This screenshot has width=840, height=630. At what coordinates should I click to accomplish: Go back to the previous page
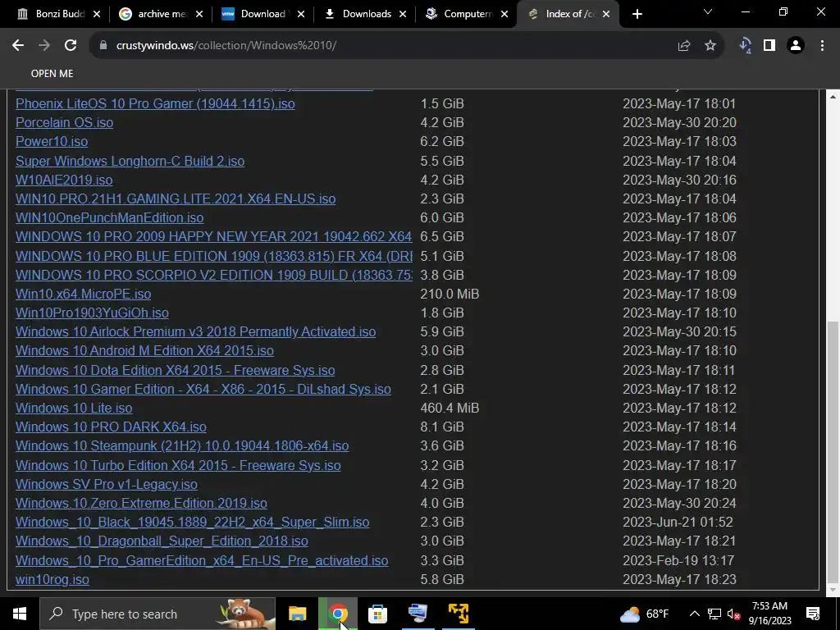(x=18, y=46)
